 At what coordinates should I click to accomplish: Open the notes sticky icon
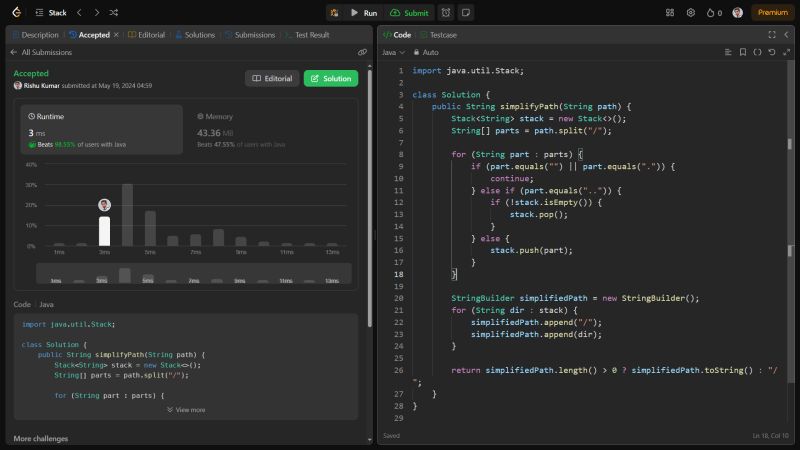(466, 13)
